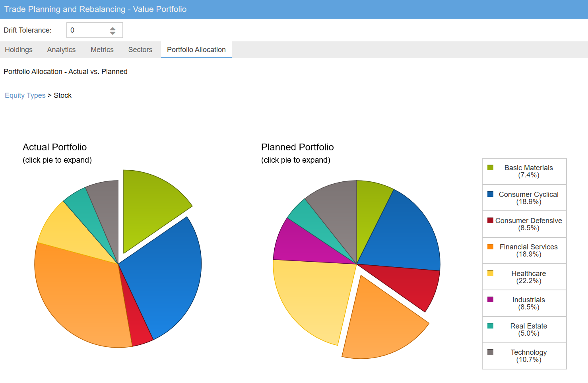This screenshot has height=383, width=588.
Task: Select the Real Estate (5.0%) legend label
Action: click(529, 330)
